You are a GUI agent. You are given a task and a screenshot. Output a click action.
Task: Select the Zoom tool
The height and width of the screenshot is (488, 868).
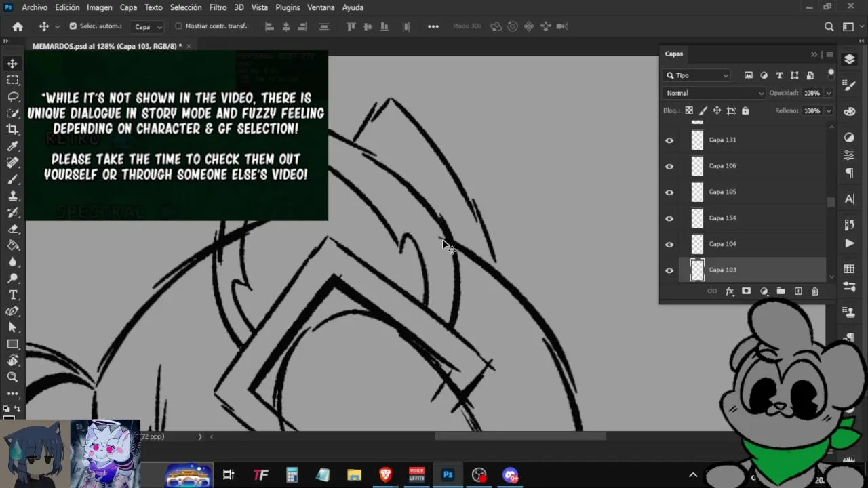tap(13, 378)
